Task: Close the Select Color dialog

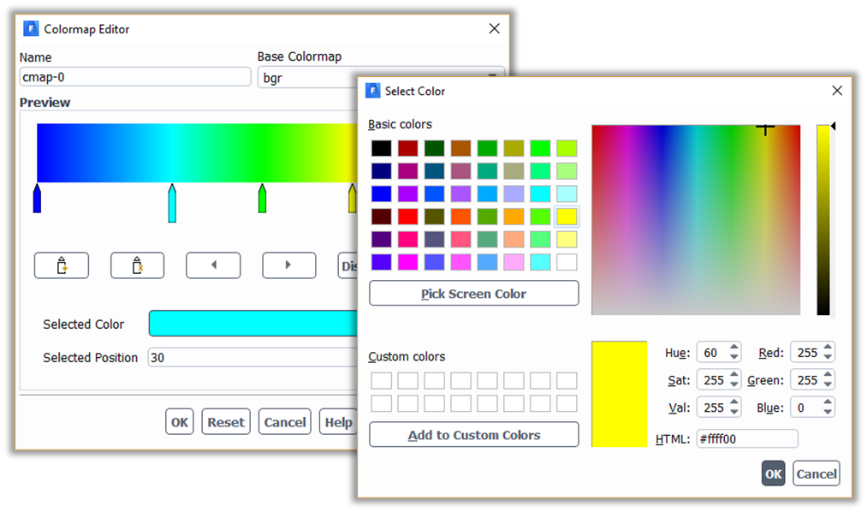Action: 837,91
